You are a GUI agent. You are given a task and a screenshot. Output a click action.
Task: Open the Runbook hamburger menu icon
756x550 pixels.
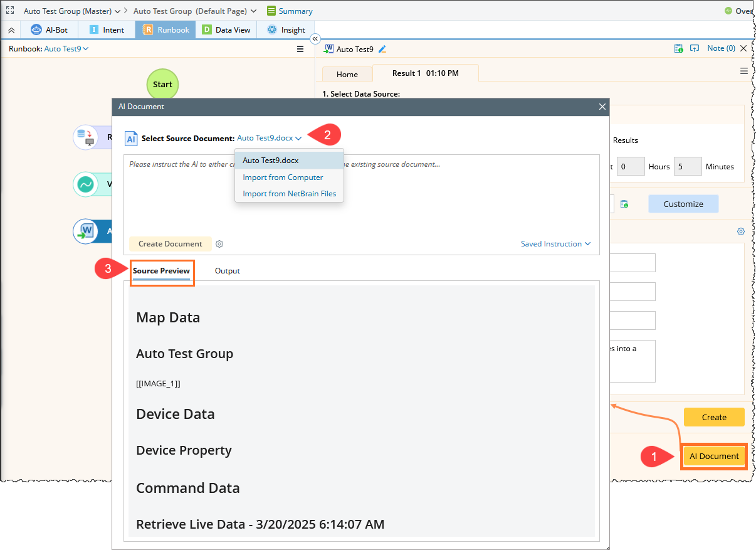pos(300,49)
